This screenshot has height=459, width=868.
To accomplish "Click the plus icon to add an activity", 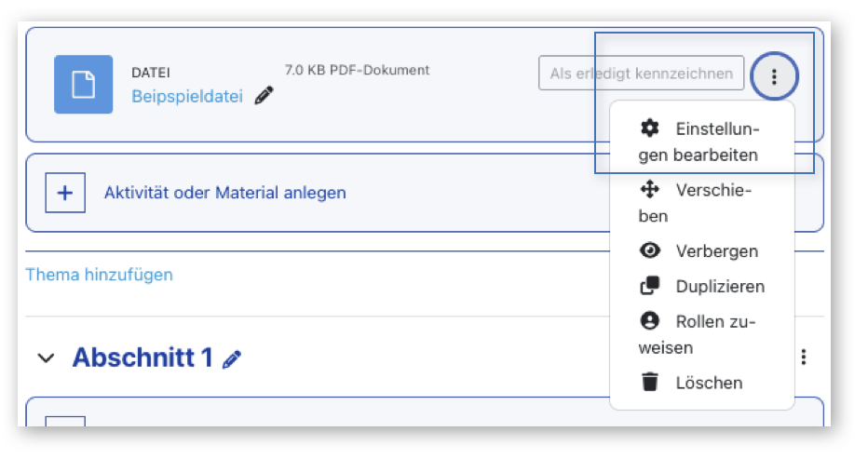I will (65, 193).
